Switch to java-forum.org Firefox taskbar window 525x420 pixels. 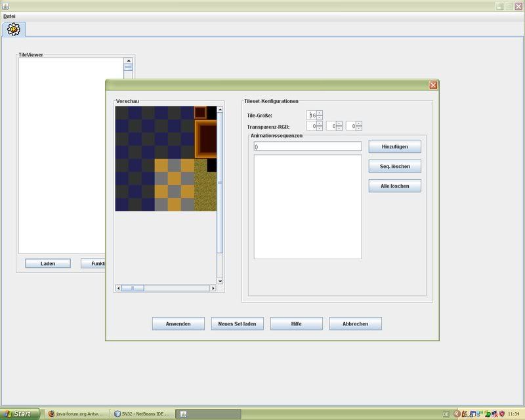coord(76,414)
